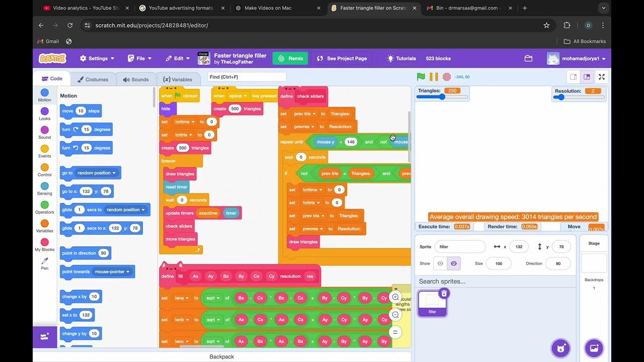The width and height of the screenshot is (644, 362).
Task: Open the Pen extension category
Action: coord(44,263)
